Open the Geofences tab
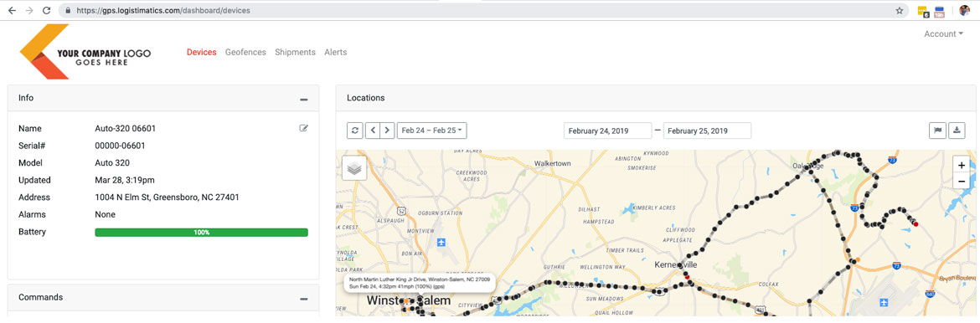 pyautogui.click(x=245, y=53)
